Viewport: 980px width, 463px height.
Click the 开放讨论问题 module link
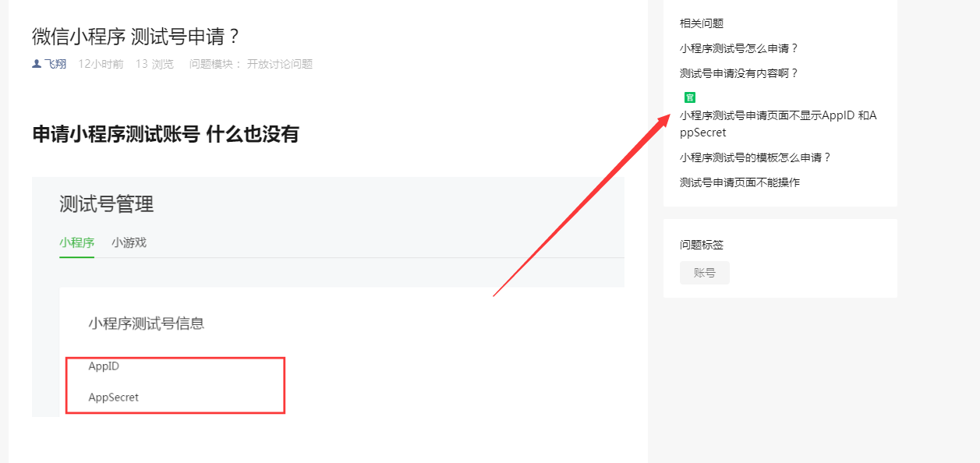point(280,64)
